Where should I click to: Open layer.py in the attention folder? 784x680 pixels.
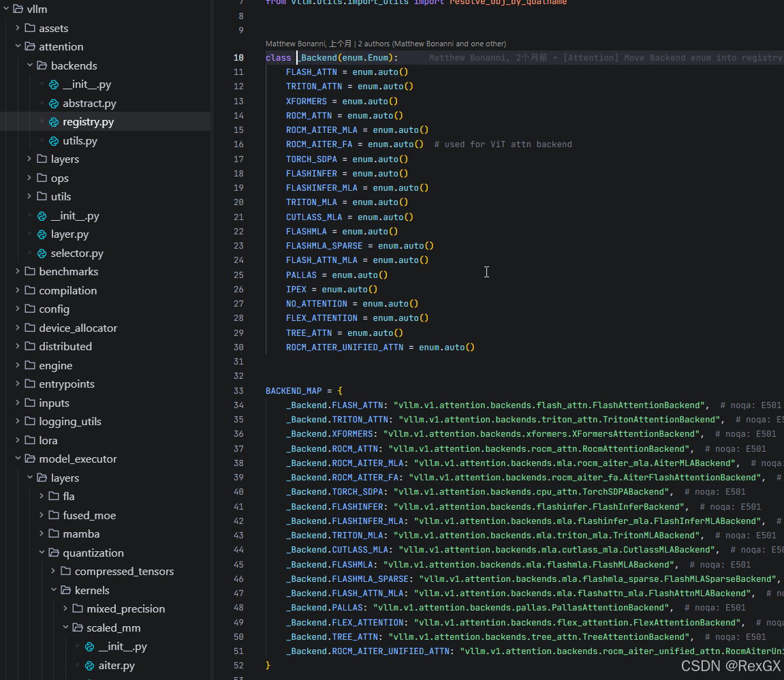pyautogui.click(x=69, y=234)
